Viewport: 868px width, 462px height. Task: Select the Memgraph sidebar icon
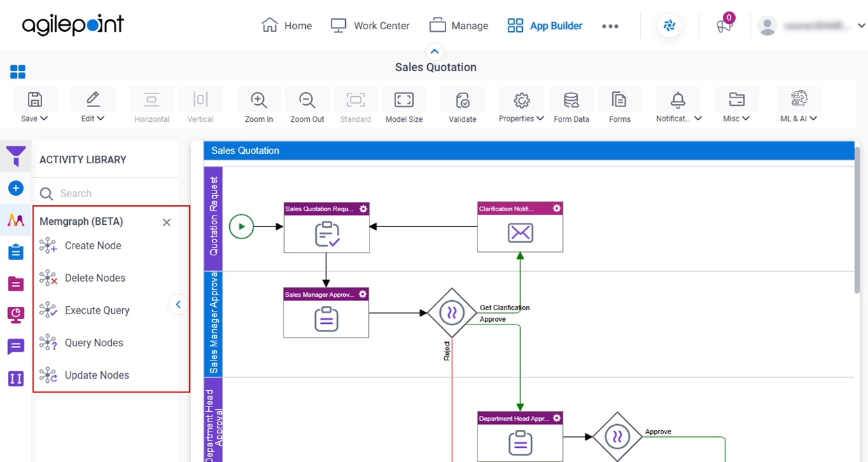(x=16, y=220)
